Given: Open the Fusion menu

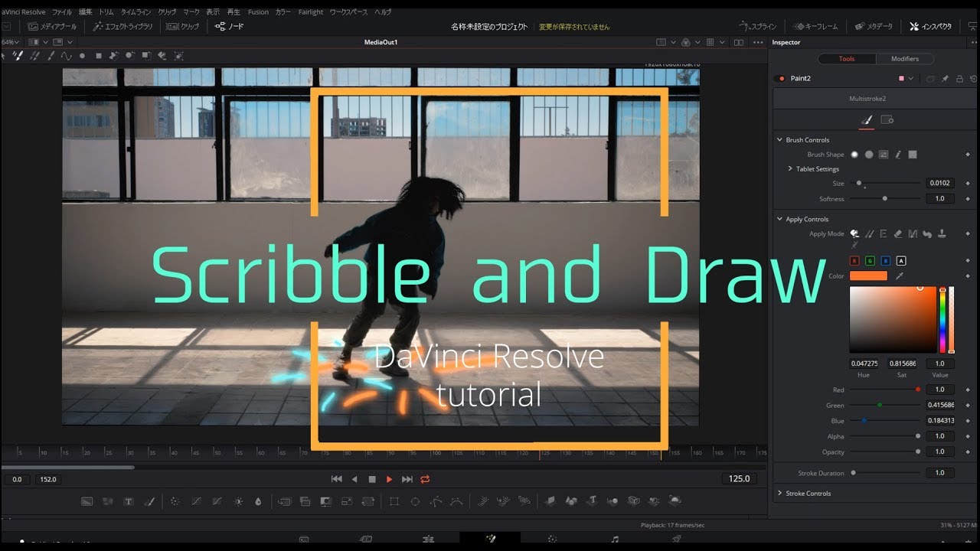Looking at the screenshot, I should pos(258,12).
